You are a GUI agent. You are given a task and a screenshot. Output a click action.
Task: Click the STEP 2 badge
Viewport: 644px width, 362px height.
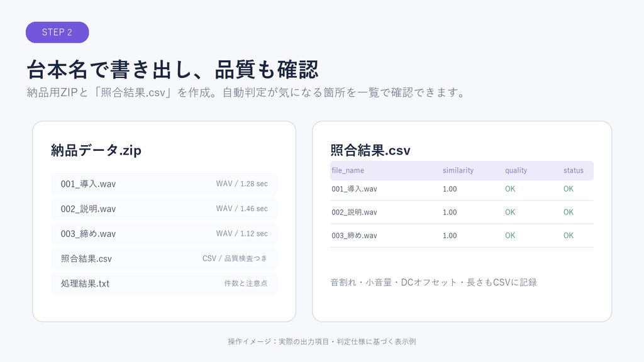(57, 33)
